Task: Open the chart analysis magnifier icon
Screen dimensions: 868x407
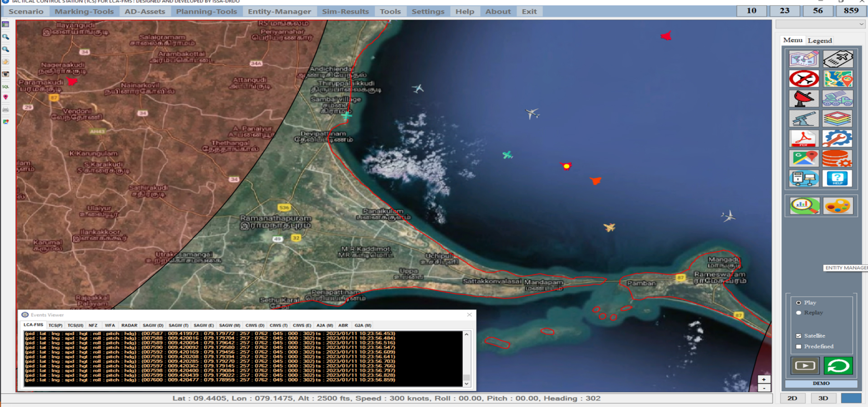Action: pyautogui.click(x=805, y=206)
